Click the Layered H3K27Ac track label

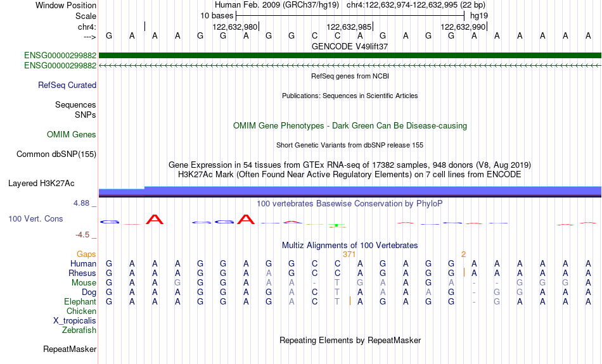tap(41, 184)
